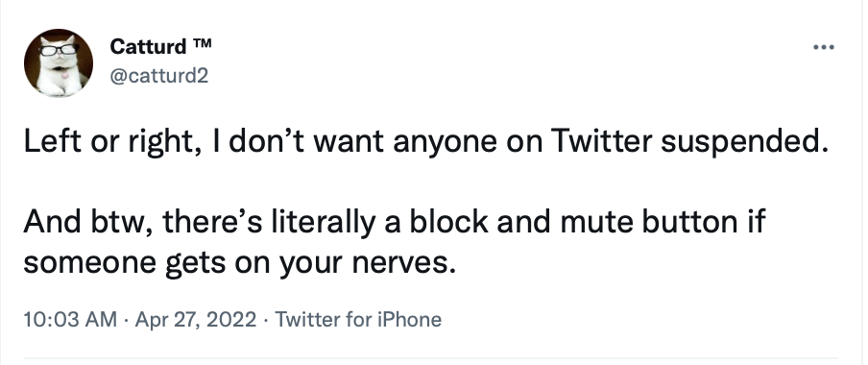Visit the @catturd2 handle link
The height and width of the screenshot is (365, 868).
(158, 75)
